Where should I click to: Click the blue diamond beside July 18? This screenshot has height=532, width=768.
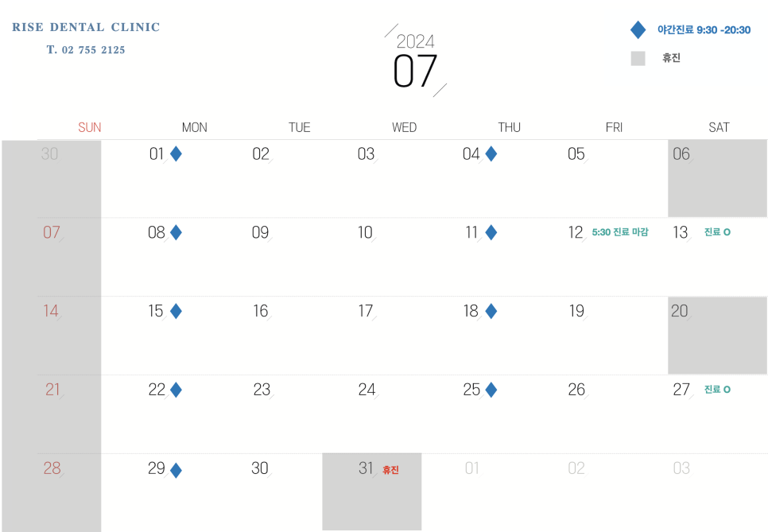coord(491,312)
